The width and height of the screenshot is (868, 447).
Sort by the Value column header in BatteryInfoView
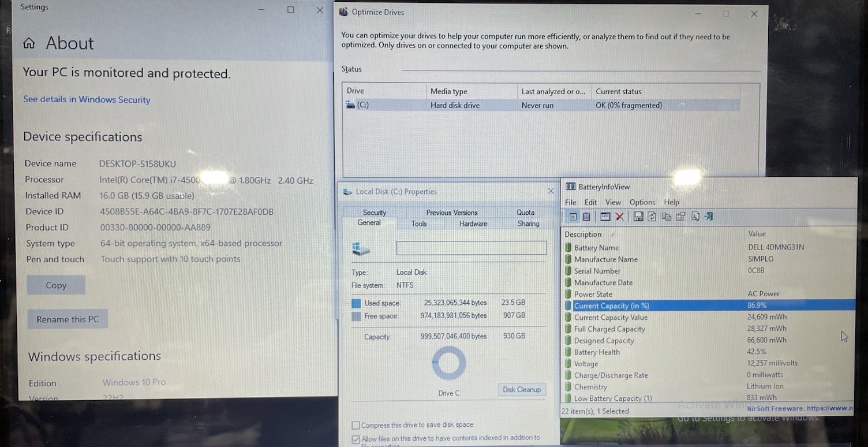click(x=800, y=234)
